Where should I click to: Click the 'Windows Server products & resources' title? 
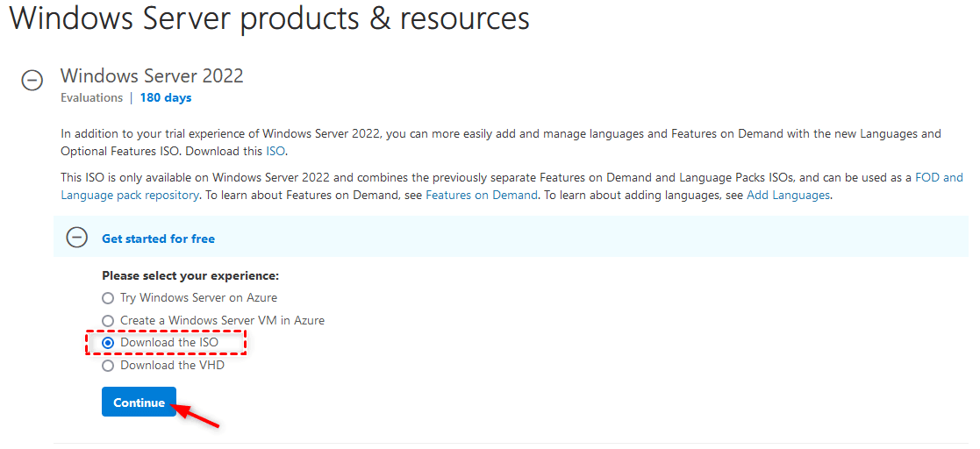[x=269, y=18]
